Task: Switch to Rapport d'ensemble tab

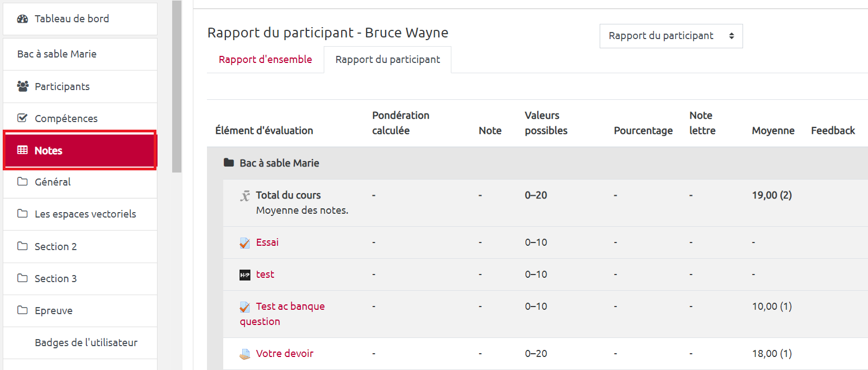Action: click(265, 60)
